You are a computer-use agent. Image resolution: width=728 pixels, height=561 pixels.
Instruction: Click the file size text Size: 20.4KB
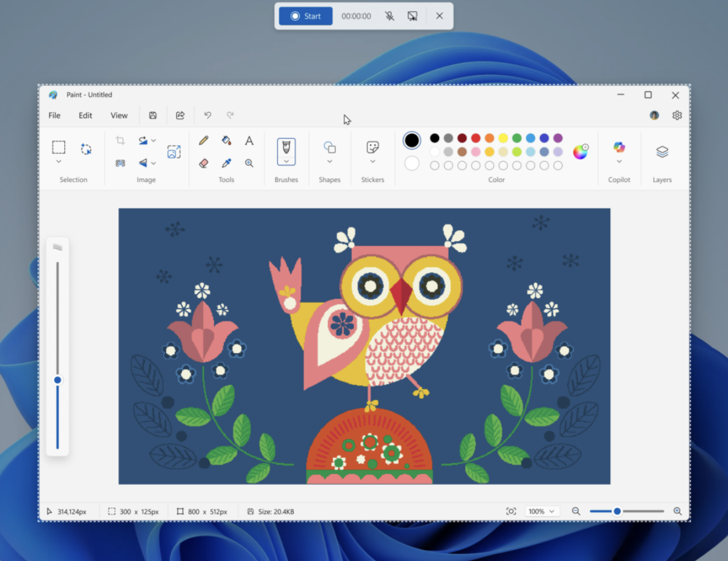[x=276, y=511]
